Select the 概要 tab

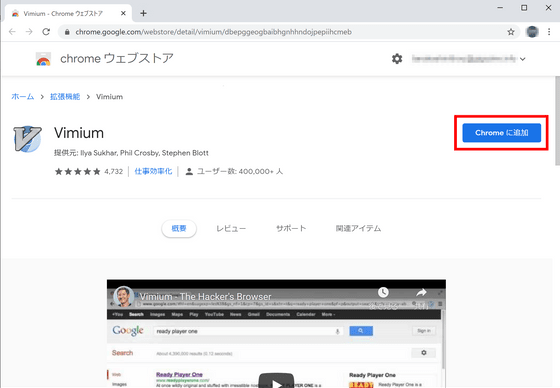pyautogui.click(x=179, y=228)
